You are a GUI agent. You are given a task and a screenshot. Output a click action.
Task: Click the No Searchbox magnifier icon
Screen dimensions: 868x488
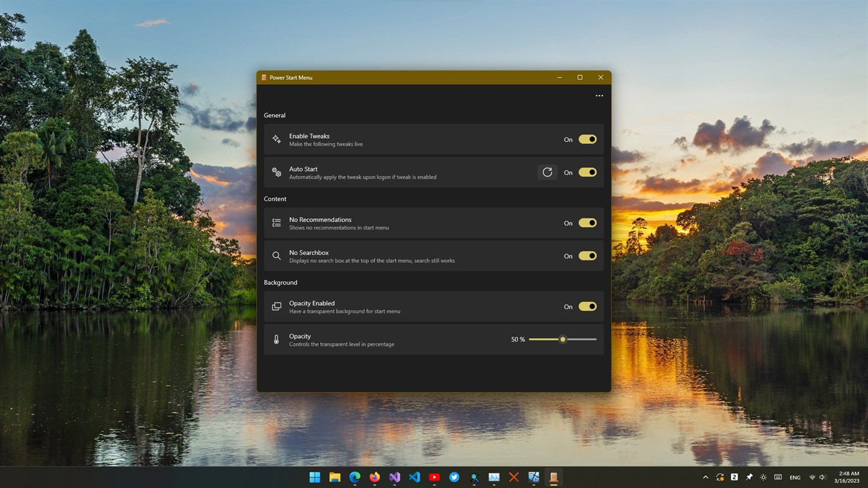coord(276,255)
